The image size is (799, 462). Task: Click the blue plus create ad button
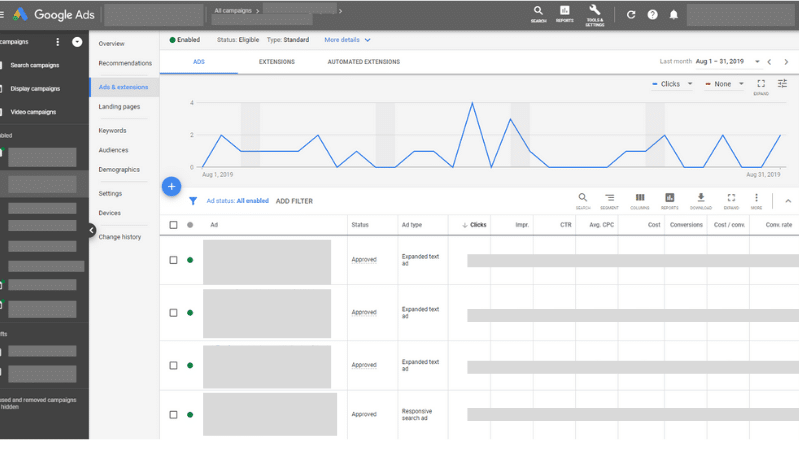click(172, 186)
